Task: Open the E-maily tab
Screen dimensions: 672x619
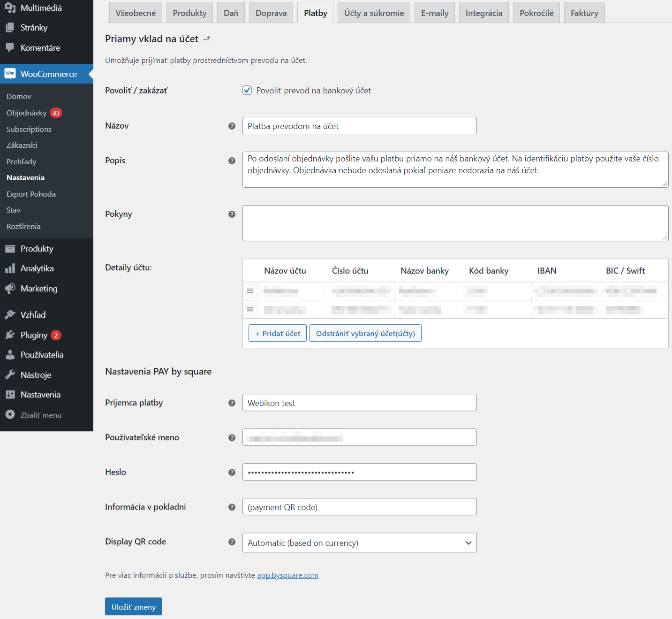Action: point(435,13)
